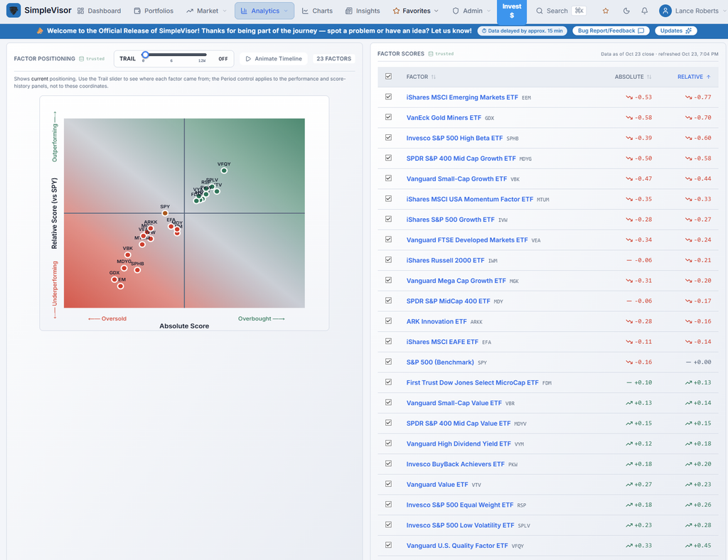
Task: Click the Data delayed by approx. 15 min pill
Action: point(523,31)
